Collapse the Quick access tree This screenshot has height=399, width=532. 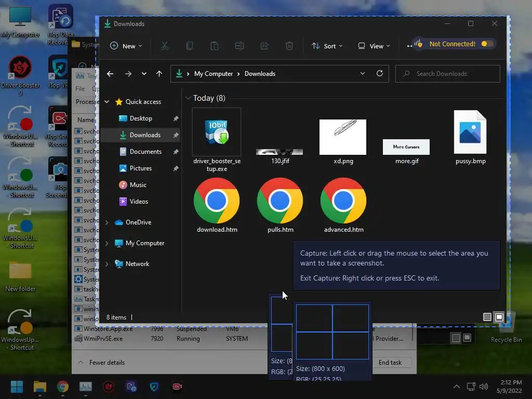(107, 101)
